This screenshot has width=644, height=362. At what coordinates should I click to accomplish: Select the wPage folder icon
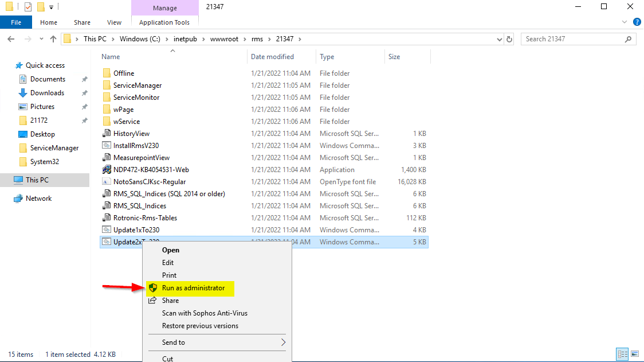[107, 110]
